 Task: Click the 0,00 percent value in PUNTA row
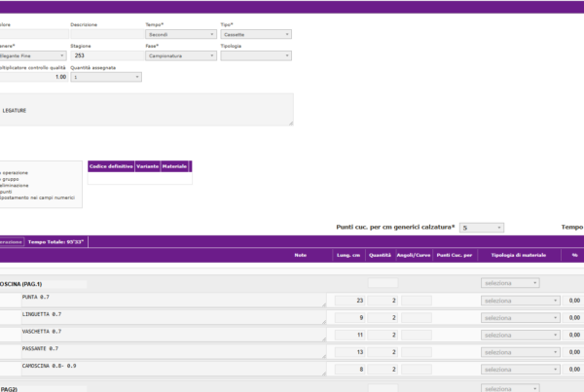click(574, 301)
